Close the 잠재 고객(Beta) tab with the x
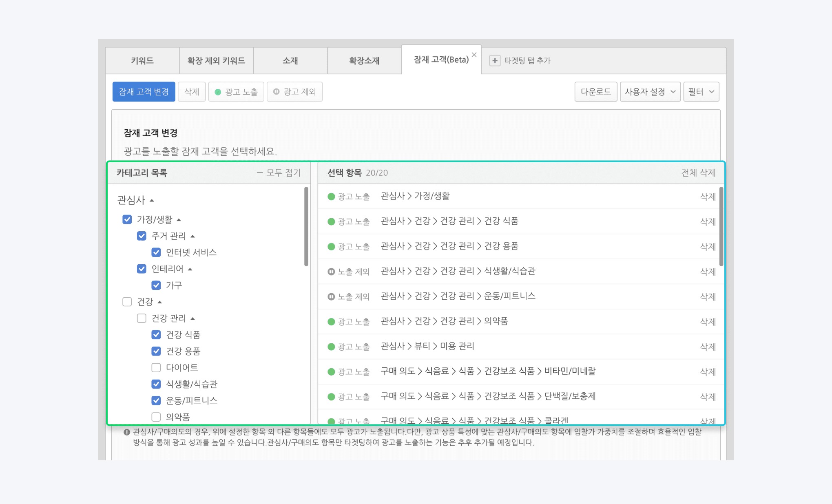832x504 pixels. [x=474, y=55]
